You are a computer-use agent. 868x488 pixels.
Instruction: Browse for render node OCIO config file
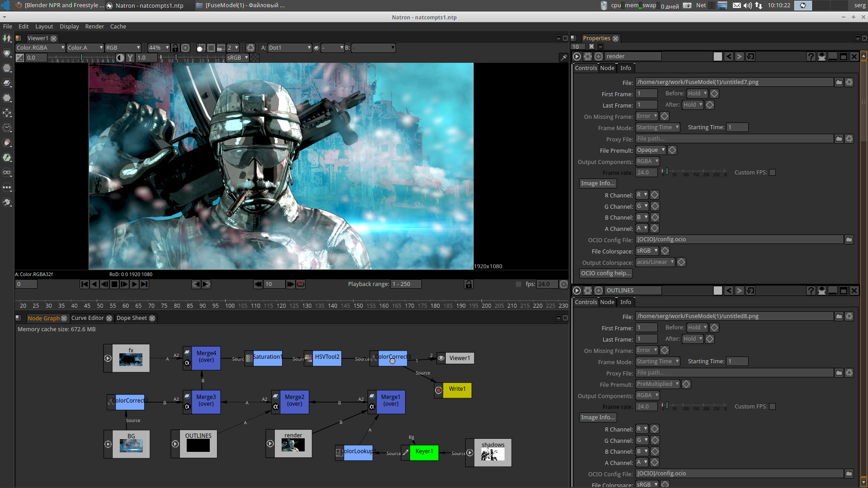pos(849,240)
